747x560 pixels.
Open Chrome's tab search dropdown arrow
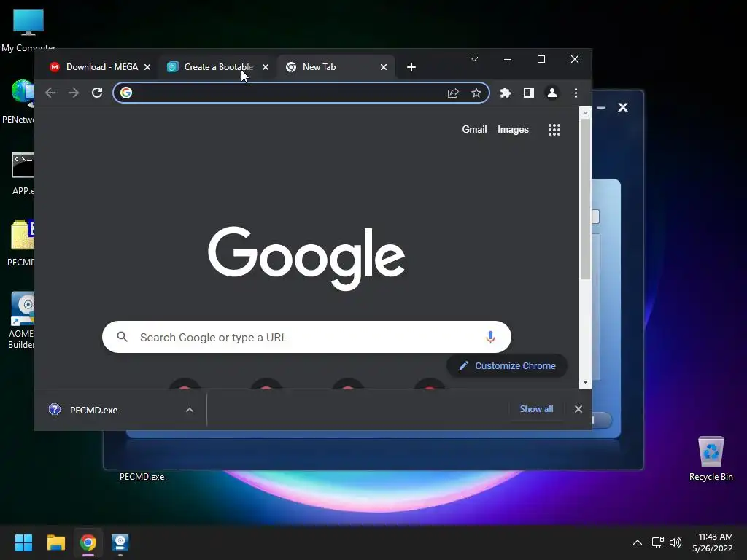474,59
